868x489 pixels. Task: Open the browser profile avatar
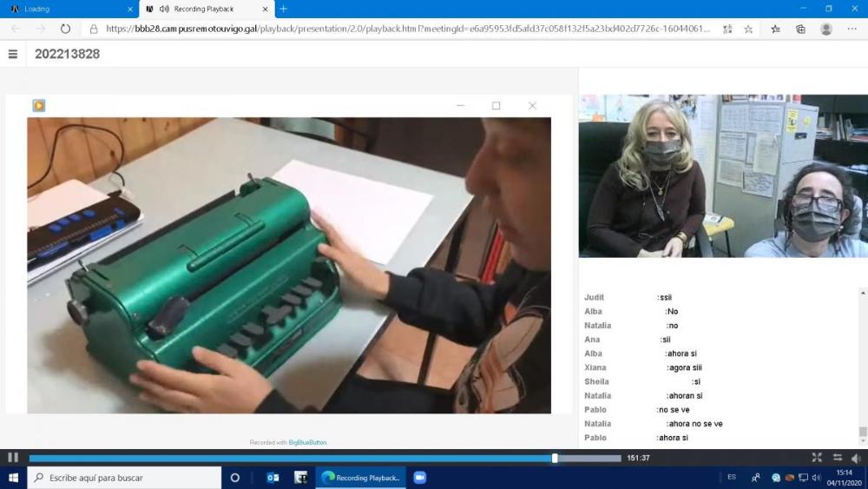[826, 29]
